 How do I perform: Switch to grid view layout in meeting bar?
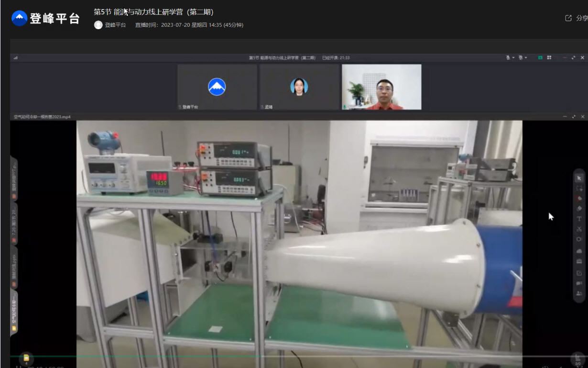(x=549, y=57)
